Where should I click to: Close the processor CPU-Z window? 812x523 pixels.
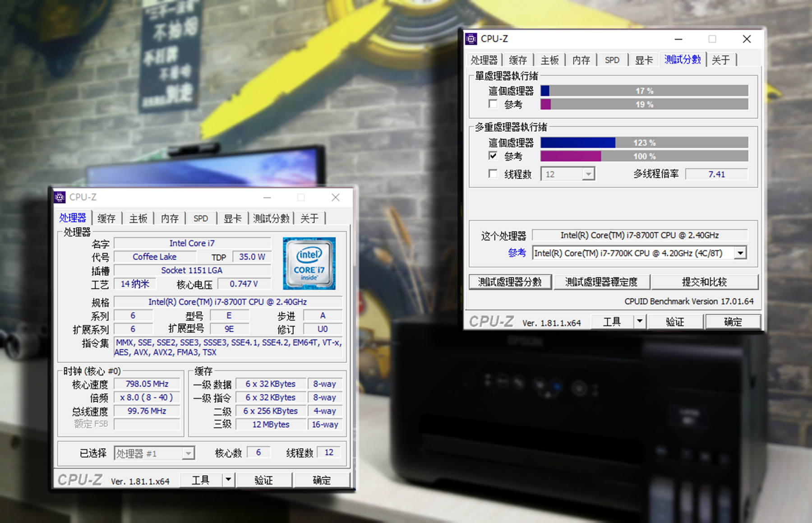point(335,198)
